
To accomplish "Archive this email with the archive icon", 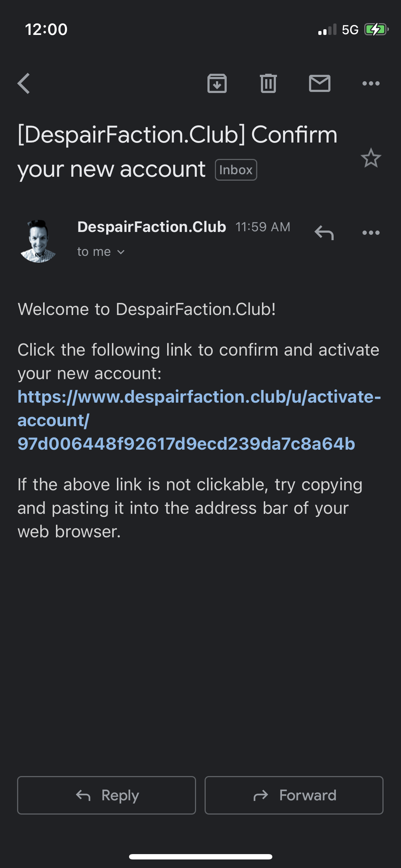I will 217,83.
